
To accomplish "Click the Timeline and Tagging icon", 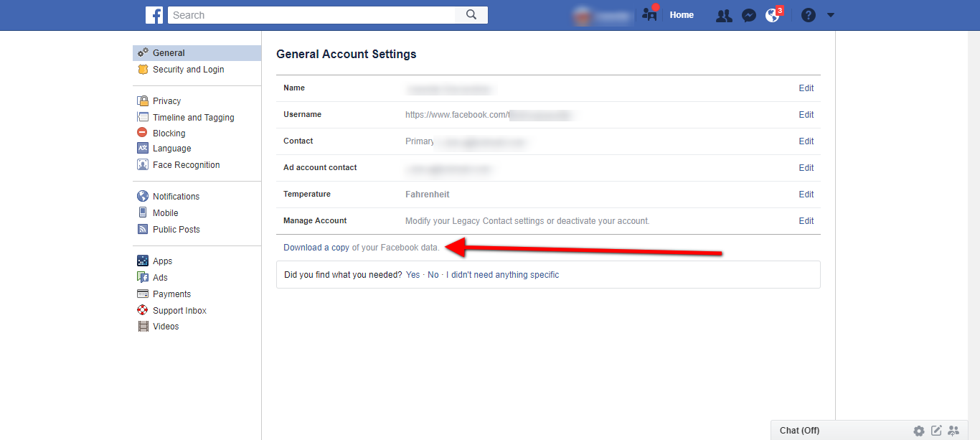I will 142,118.
